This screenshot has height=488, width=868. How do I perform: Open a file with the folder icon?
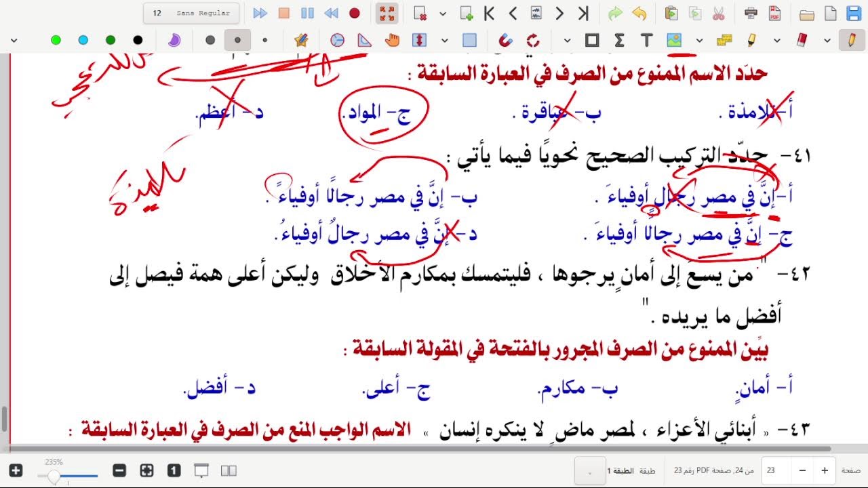click(806, 14)
